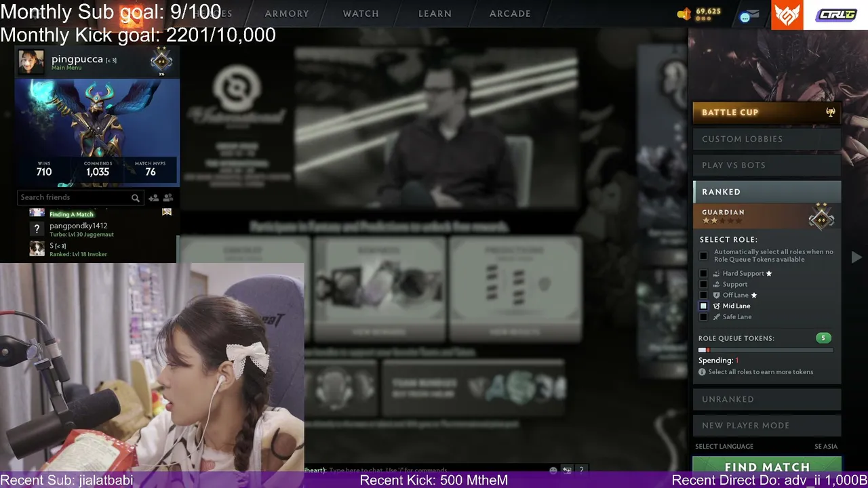Image resolution: width=868 pixels, height=488 pixels.
Task: Click the CTRL G logo
Action: (x=835, y=15)
